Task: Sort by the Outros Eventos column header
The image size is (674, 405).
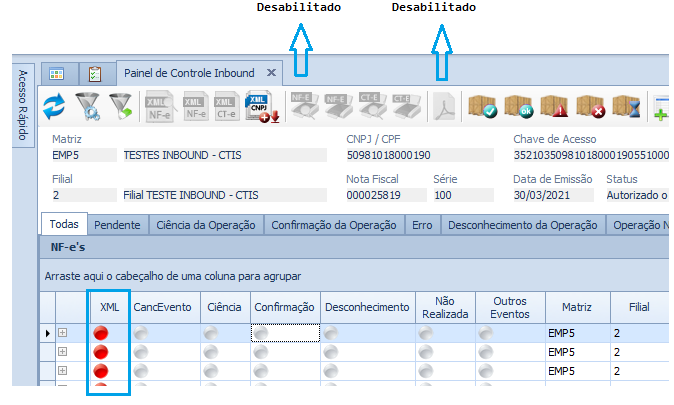Action: coord(510,307)
